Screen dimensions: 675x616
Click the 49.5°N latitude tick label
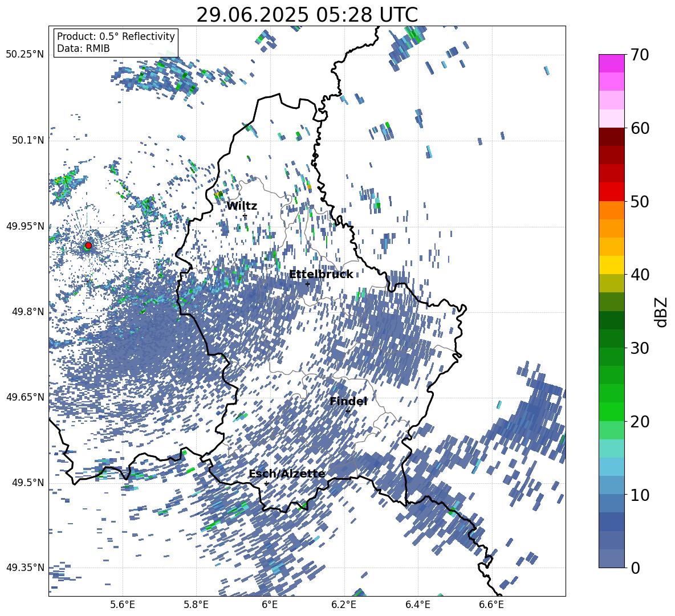tap(28, 482)
